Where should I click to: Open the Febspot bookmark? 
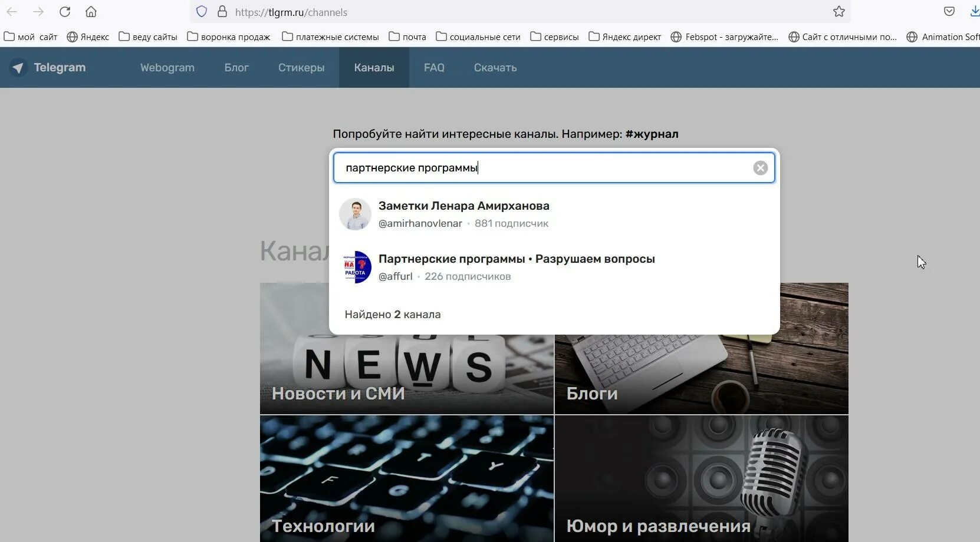click(725, 37)
